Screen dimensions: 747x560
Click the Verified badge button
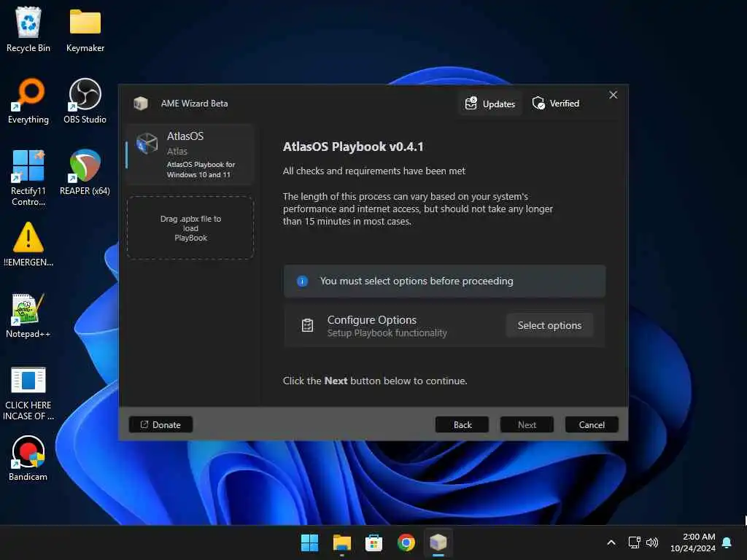point(555,104)
